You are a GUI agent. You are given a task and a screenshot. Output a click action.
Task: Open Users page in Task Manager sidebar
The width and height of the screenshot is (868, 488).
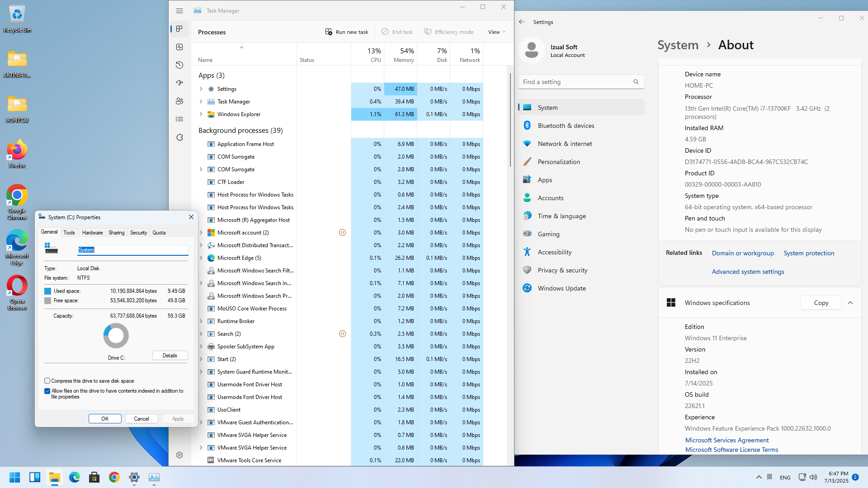tap(179, 101)
